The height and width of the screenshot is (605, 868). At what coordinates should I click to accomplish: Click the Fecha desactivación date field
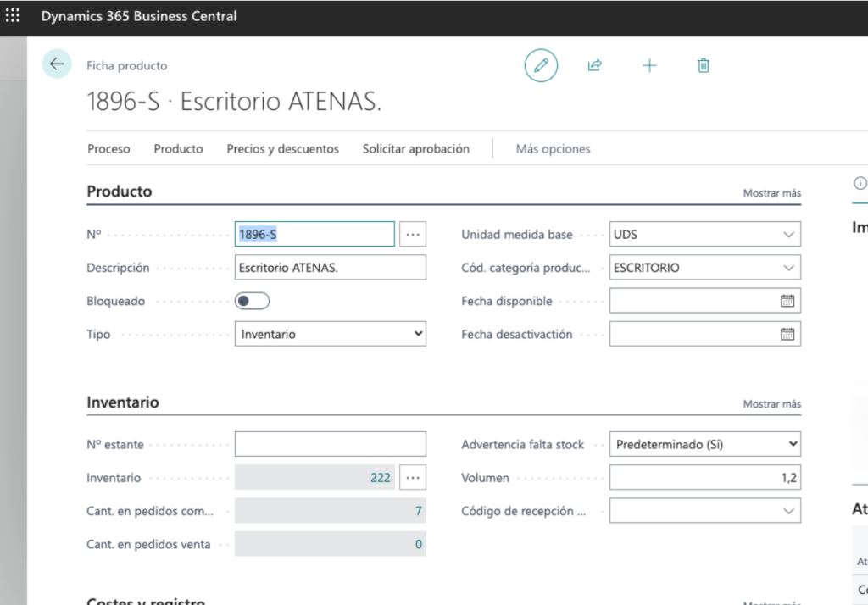[x=704, y=334]
